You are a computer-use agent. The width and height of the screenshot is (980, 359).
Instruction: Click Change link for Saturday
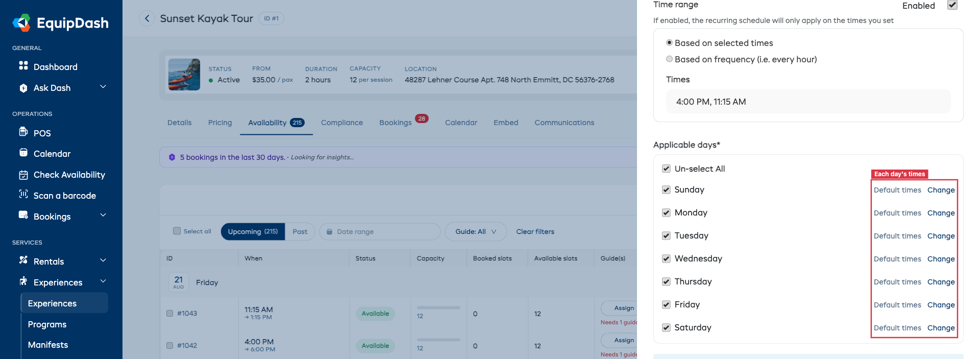click(x=941, y=328)
